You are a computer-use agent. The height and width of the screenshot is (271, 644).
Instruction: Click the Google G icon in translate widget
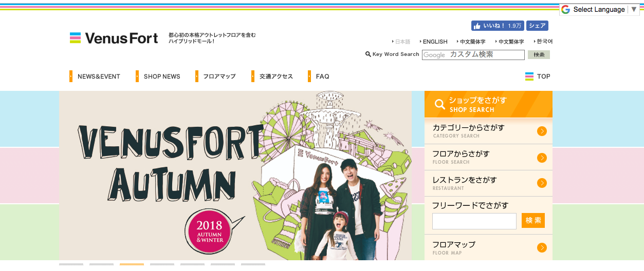pos(565,9)
